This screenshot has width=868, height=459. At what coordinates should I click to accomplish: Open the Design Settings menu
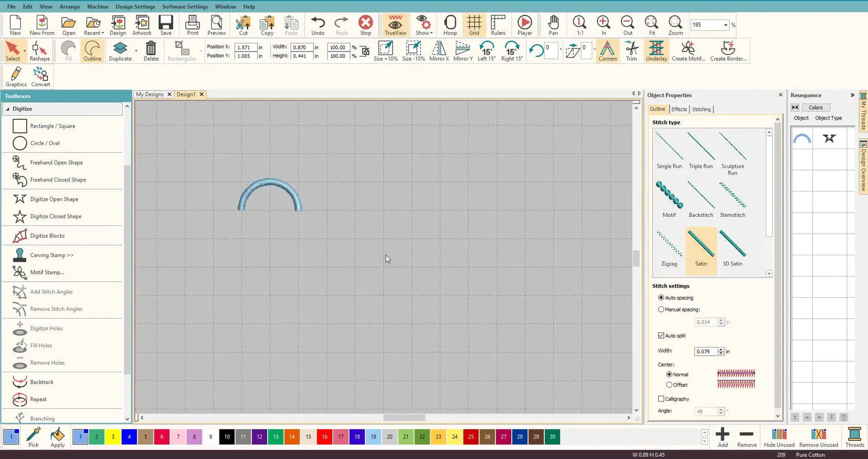[135, 7]
